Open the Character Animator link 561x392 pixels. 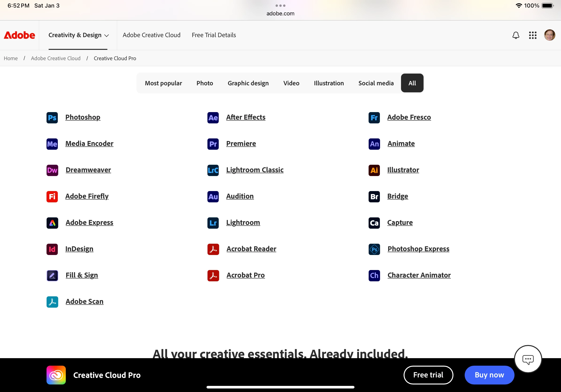(419, 275)
